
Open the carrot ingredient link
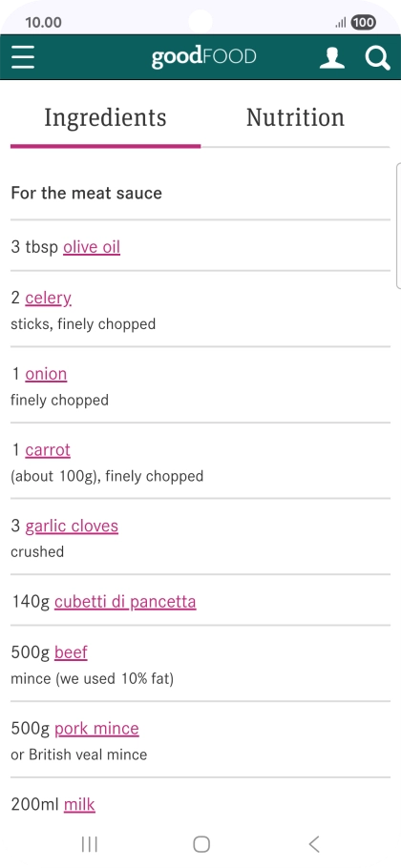pyautogui.click(x=48, y=449)
